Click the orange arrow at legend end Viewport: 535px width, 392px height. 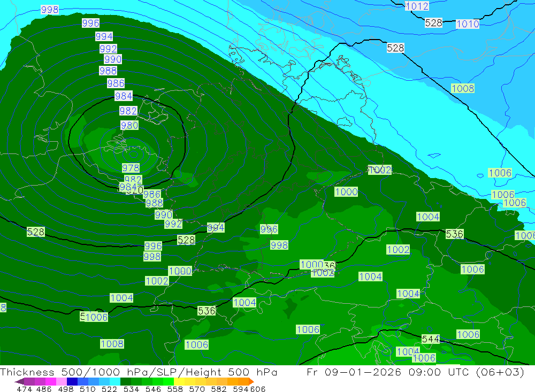[251, 381]
